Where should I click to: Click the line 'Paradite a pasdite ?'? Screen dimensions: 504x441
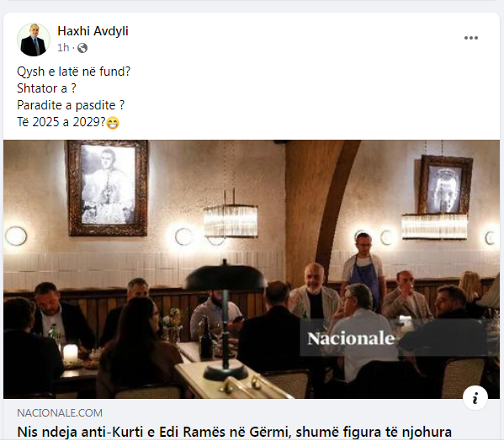[71, 105]
